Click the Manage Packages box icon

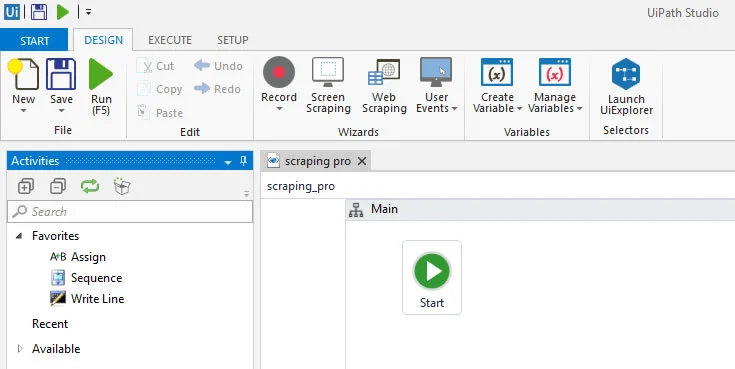click(122, 186)
